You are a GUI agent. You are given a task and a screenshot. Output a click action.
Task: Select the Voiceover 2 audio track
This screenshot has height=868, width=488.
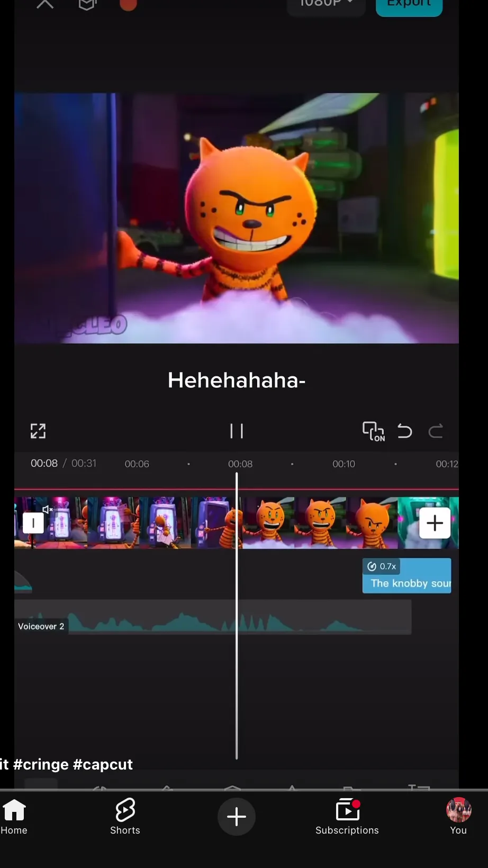(x=213, y=617)
